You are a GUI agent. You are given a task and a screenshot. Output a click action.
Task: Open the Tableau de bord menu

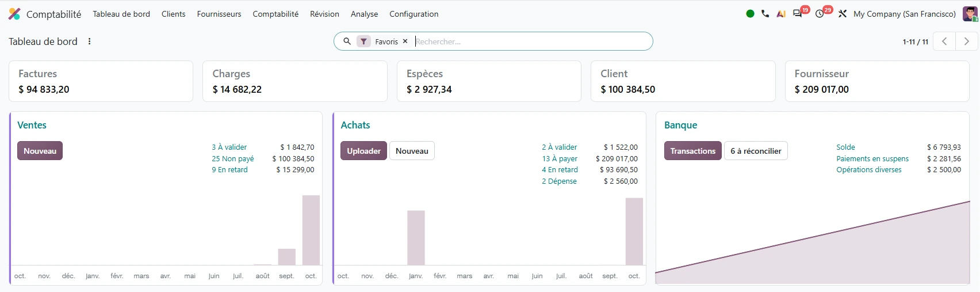(121, 14)
